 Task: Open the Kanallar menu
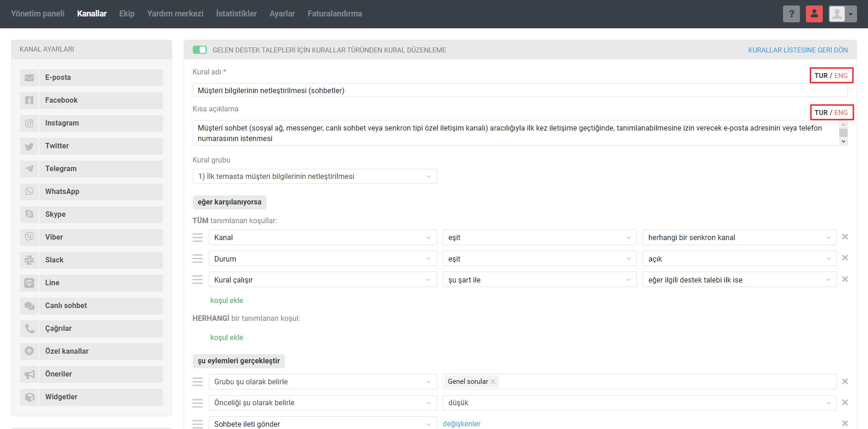pyautogui.click(x=92, y=14)
